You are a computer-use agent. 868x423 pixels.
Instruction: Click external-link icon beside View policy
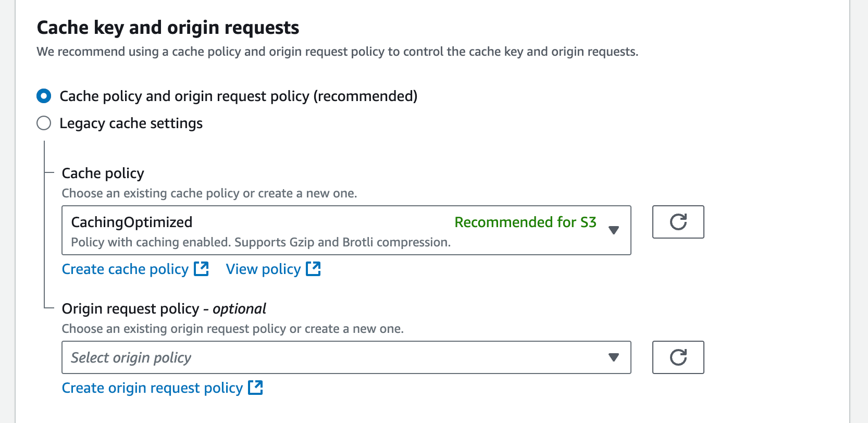pyautogui.click(x=313, y=269)
